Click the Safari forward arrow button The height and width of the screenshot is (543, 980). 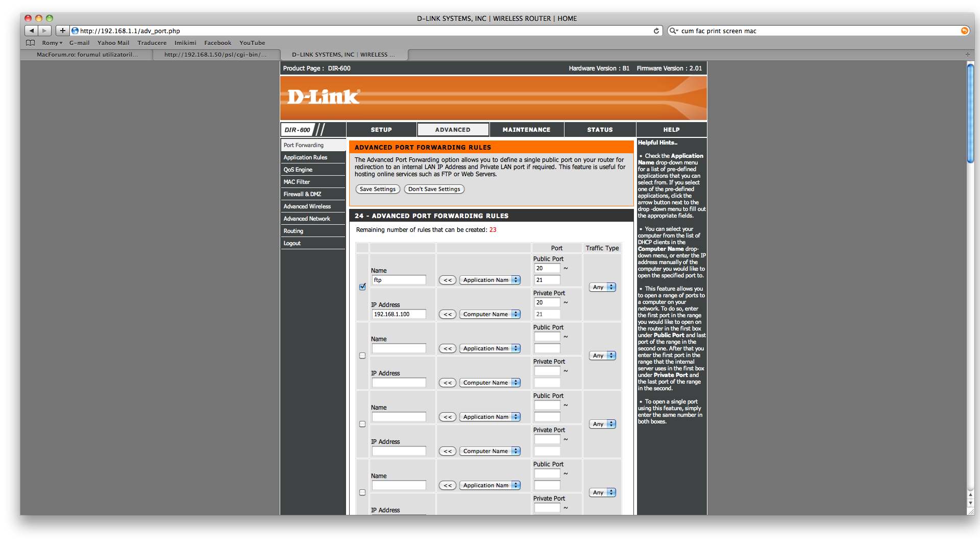(x=45, y=31)
